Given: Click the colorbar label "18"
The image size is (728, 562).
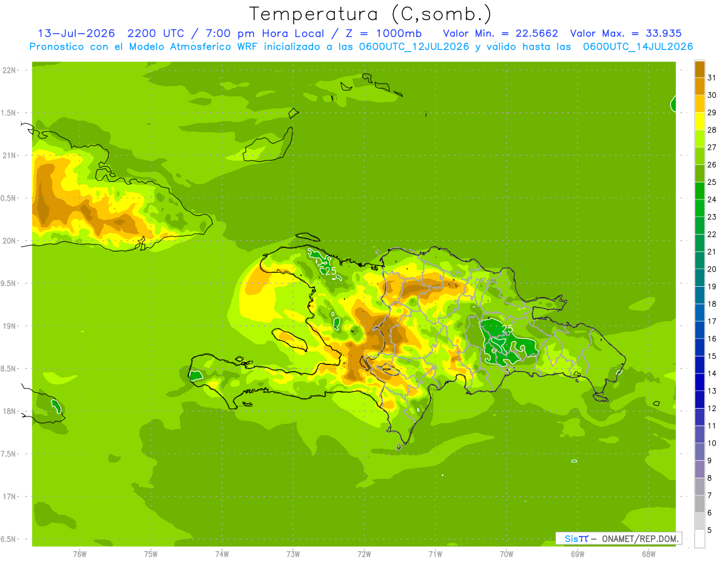Looking at the screenshot, I should tap(712, 304).
